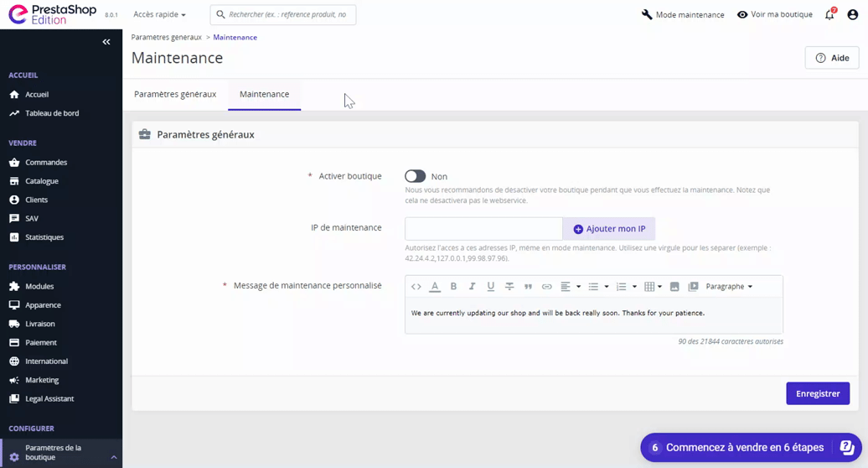Click in the search box

pyautogui.click(x=283, y=14)
